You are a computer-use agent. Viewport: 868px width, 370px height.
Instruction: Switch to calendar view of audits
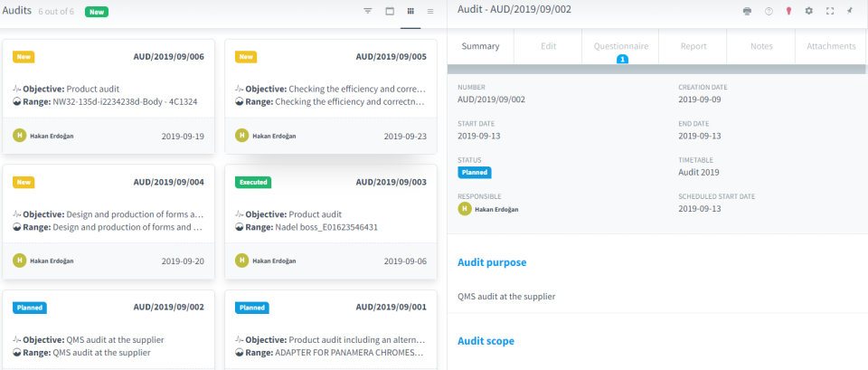coord(390,11)
